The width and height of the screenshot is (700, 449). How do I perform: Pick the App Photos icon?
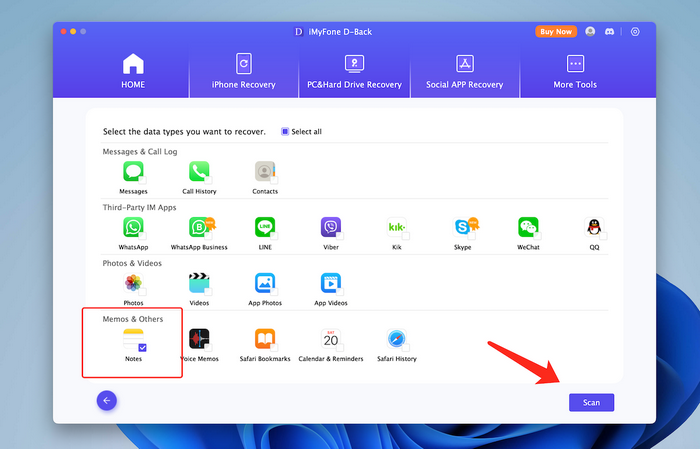coord(265,283)
